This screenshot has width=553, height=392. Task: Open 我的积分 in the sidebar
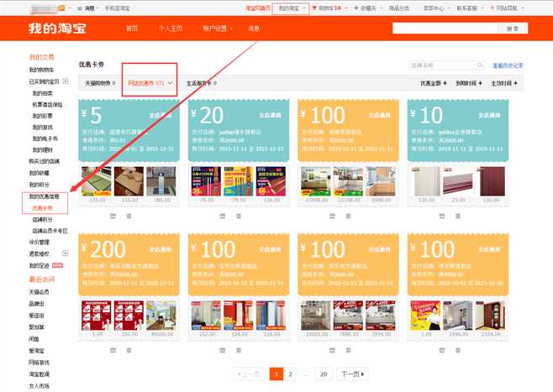point(39,185)
